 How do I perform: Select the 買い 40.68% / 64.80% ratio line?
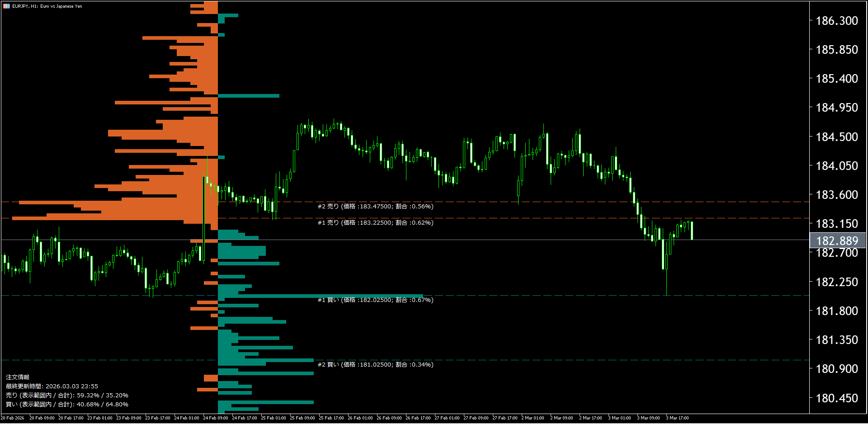click(67, 405)
